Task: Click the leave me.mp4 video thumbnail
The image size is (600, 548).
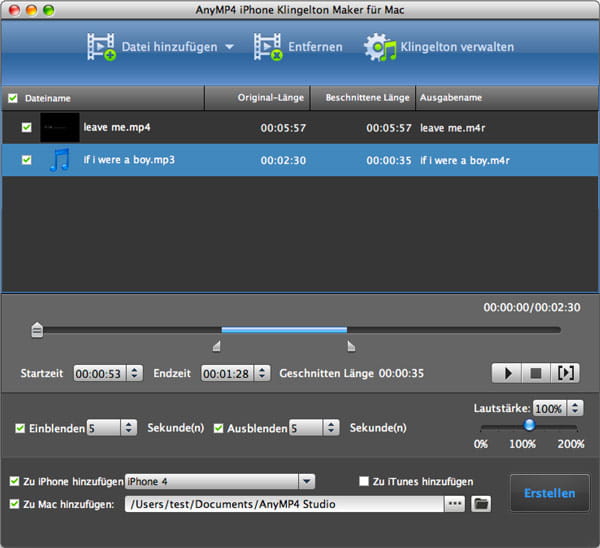Action: [x=60, y=127]
